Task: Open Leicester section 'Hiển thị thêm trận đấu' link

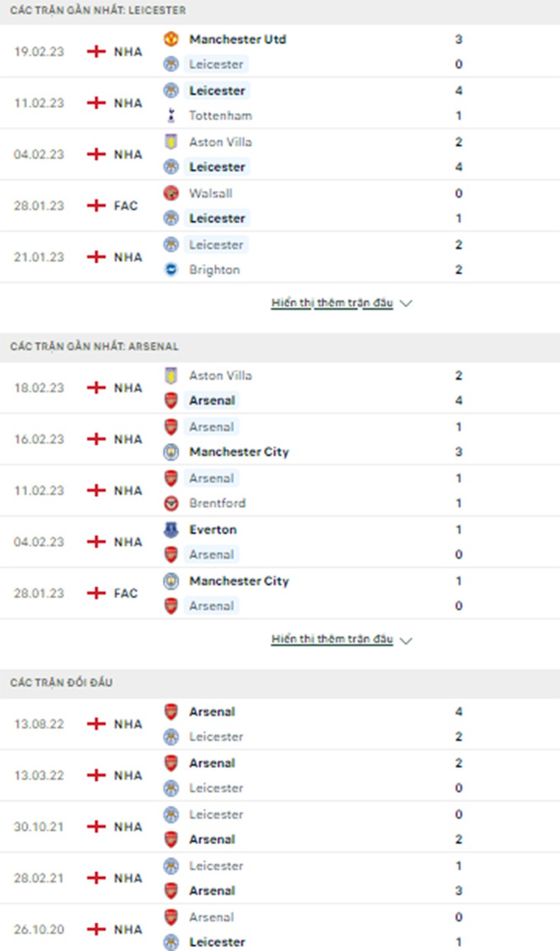Action: (332, 303)
